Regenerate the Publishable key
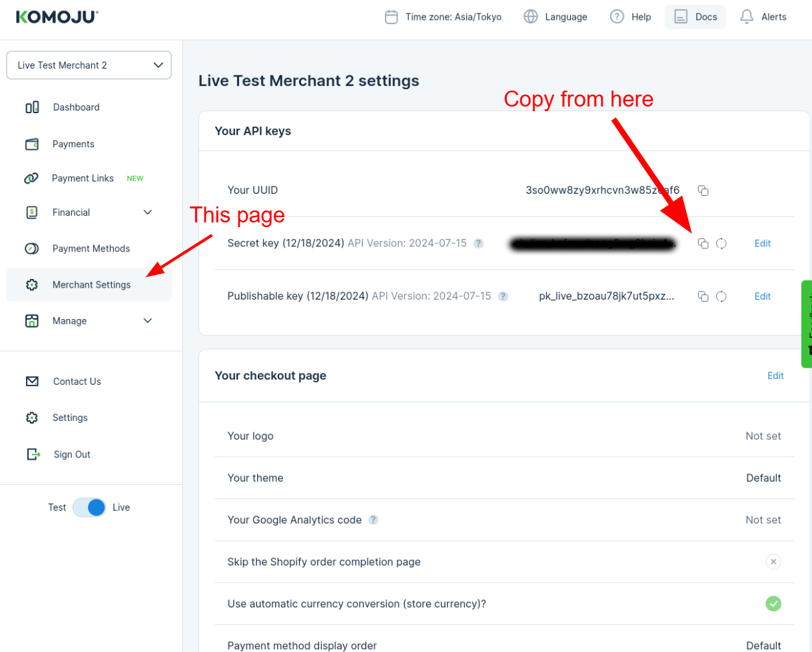Screen dimensions: 812x652 tap(721, 296)
